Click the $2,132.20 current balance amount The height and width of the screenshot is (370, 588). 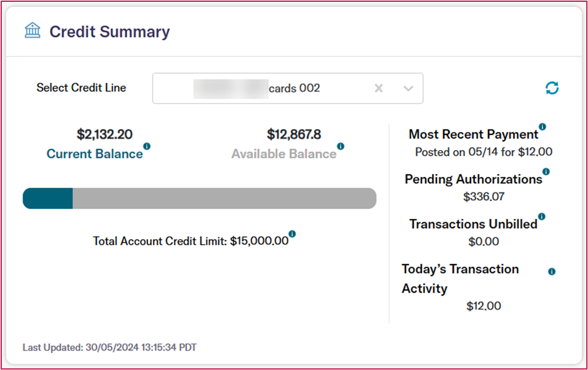tap(105, 134)
